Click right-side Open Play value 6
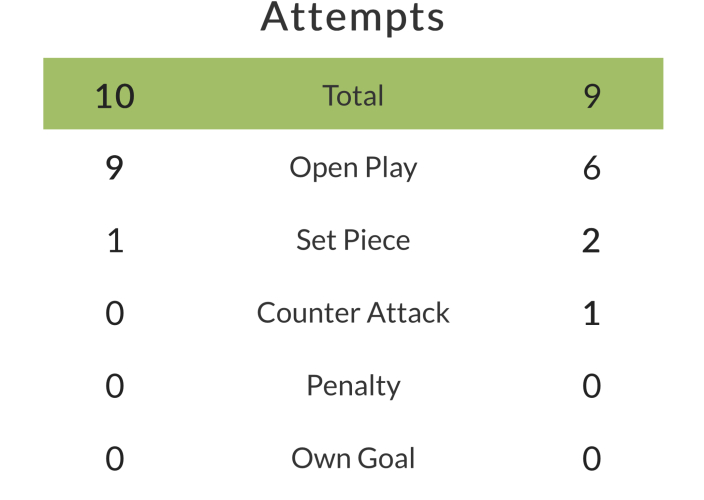704x500 pixels. point(591,169)
